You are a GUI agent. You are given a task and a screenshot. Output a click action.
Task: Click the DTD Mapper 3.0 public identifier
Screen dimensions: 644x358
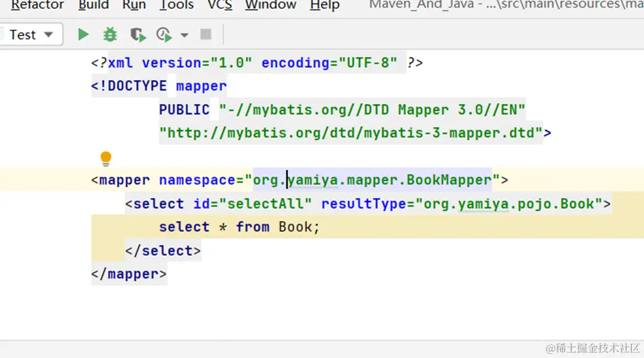tap(372, 110)
